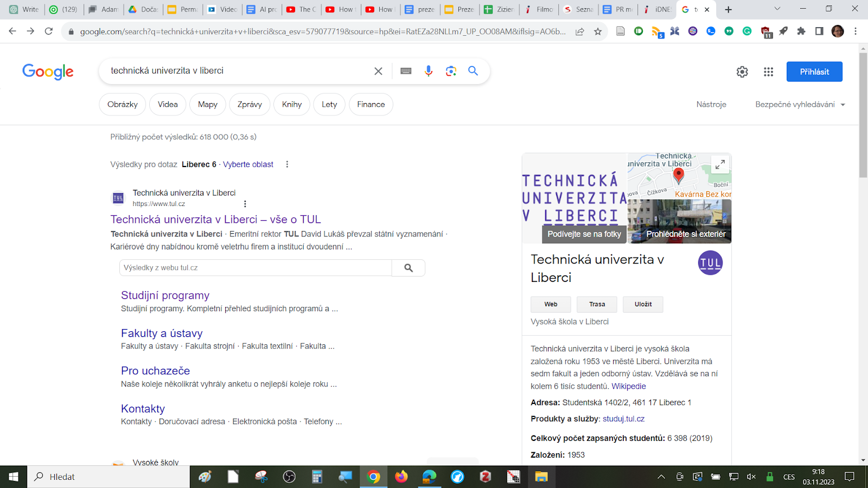Switch to the iDNES browser tab
Screen dimensions: 868x488
pyautogui.click(x=658, y=9)
